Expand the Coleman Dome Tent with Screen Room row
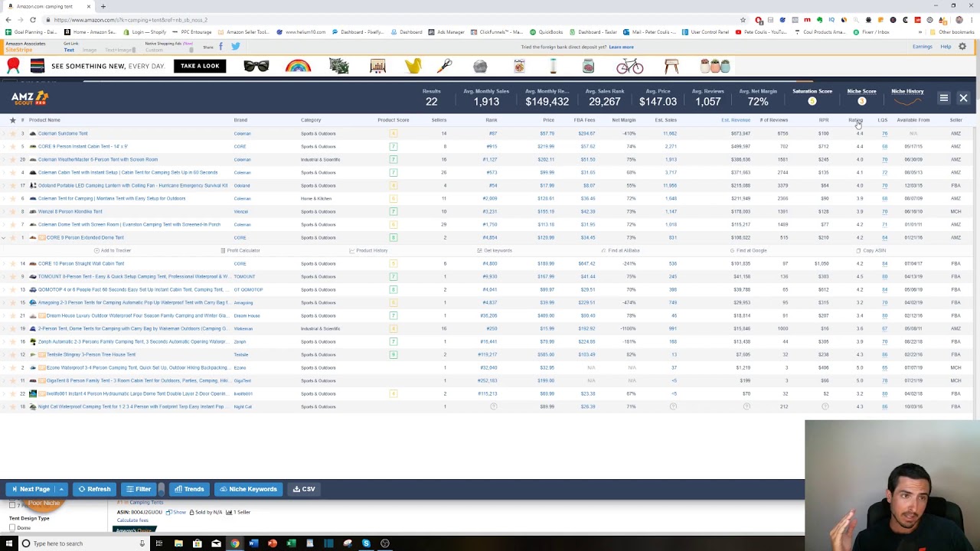The image size is (980, 551). click(x=4, y=224)
